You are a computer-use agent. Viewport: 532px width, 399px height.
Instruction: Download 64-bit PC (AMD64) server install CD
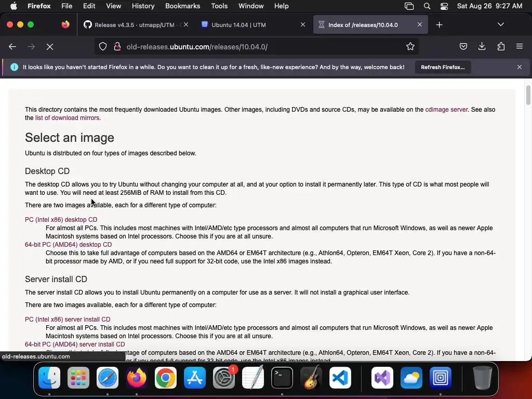[x=75, y=344]
